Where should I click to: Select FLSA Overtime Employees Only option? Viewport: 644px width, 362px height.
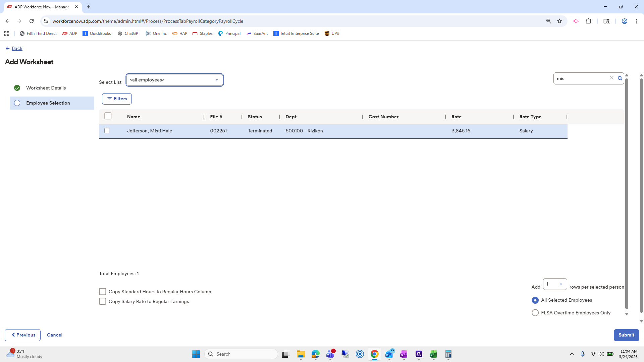point(535,313)
